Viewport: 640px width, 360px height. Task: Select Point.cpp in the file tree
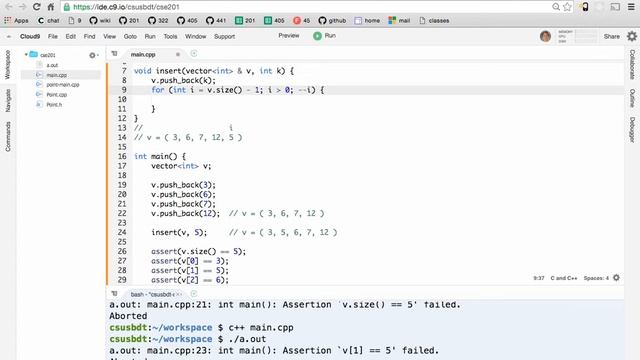pyautogui.click(x=56, y=94)
